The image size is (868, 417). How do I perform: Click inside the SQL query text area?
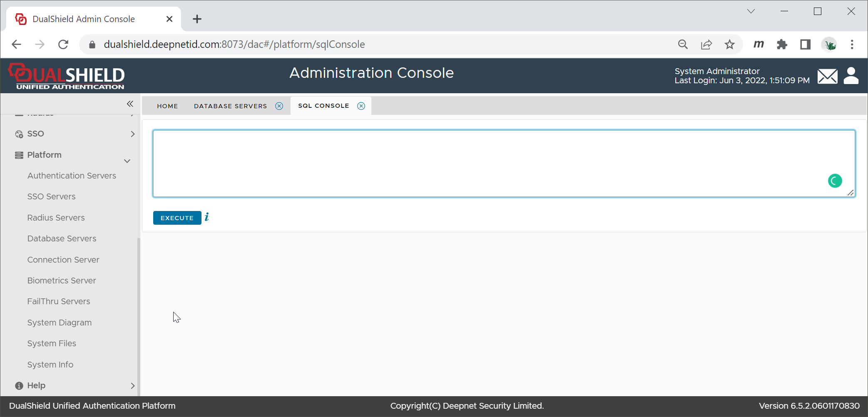479,163
